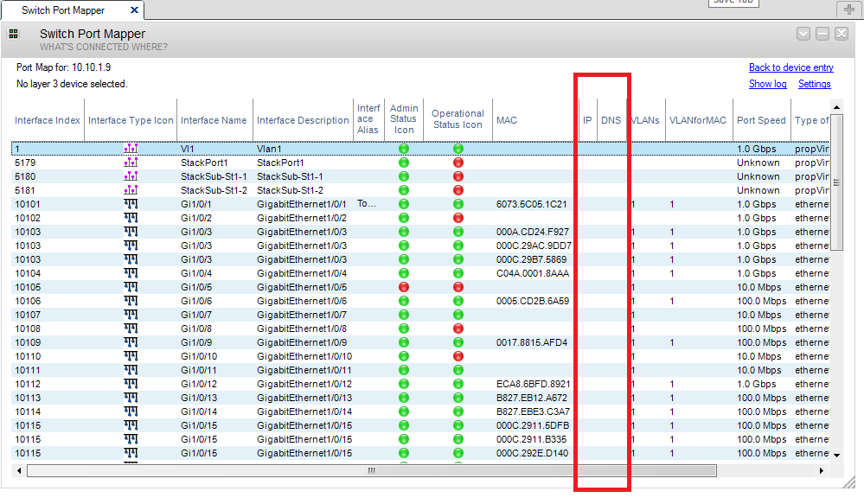Sort by the DNS column header
Viewport: 864px width, 504px height.
[x=611, y=120]
